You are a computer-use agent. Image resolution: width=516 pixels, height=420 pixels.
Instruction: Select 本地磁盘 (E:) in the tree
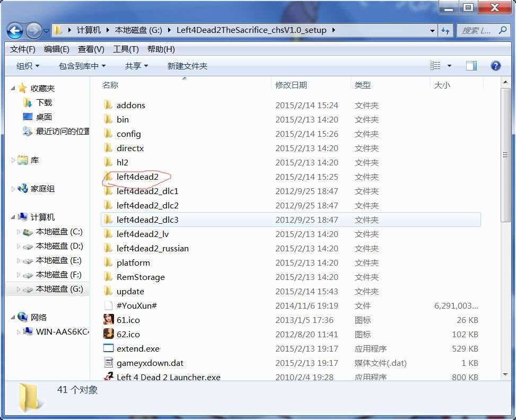click(x=59, y=260)
